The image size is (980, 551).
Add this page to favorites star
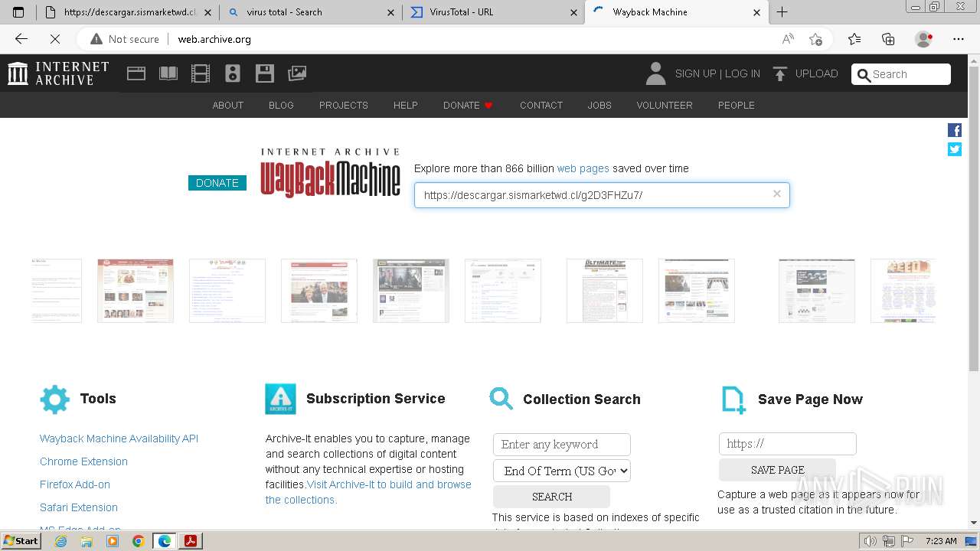coord(815,39)
